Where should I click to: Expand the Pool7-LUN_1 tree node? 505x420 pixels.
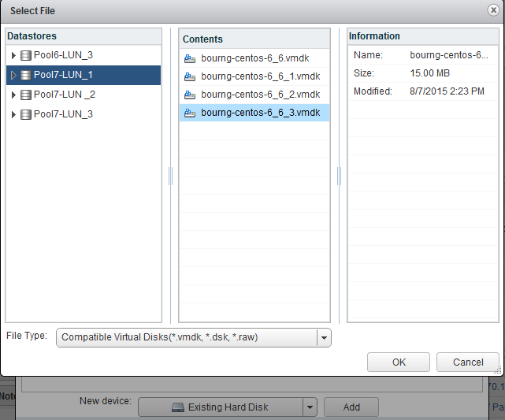coord(13,75)
